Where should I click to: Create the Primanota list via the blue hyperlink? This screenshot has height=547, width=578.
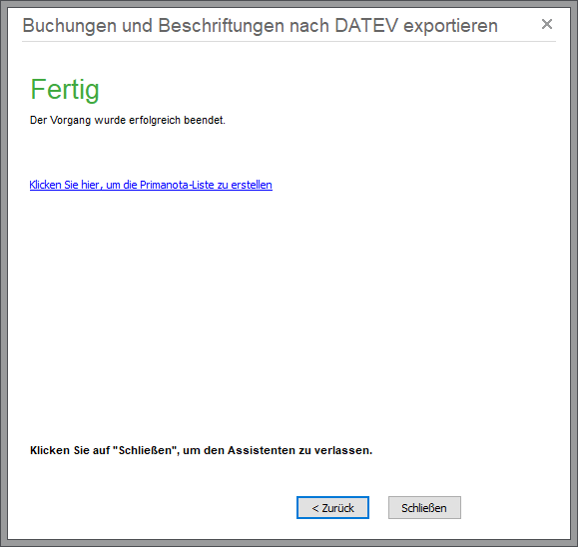click(x=151, y=185)
